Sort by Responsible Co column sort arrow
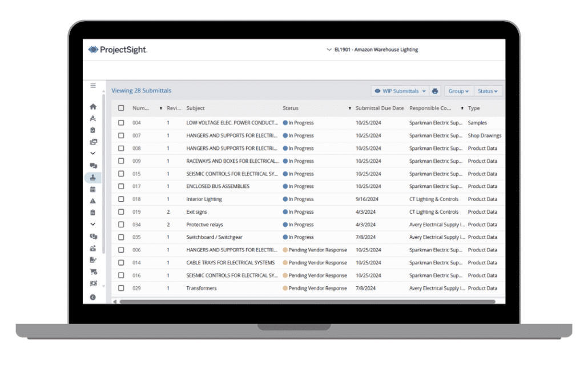The height and width of the screenshot is (380, 588). click(462, 108)
